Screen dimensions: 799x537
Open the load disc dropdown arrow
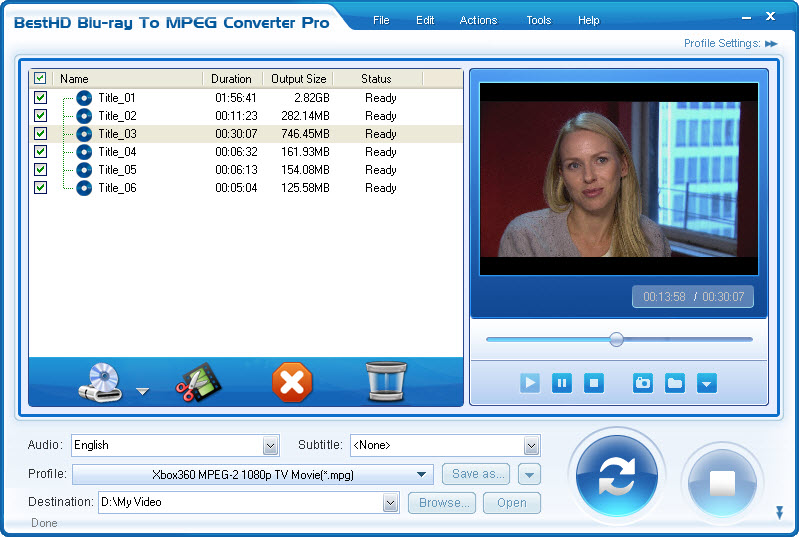pyautogui.click(x=143, y=391)
